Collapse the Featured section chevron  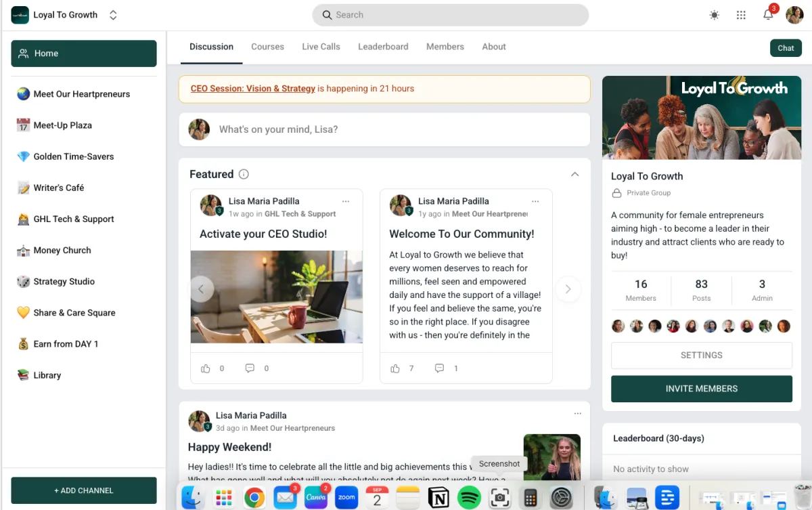[x=574, y=174]
